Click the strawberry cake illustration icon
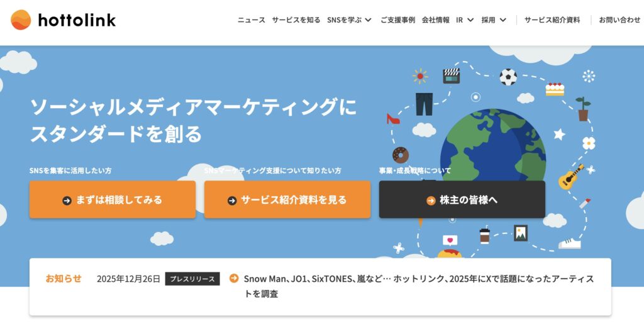This screenshot has height=334, width=644. tap(555, 89)
